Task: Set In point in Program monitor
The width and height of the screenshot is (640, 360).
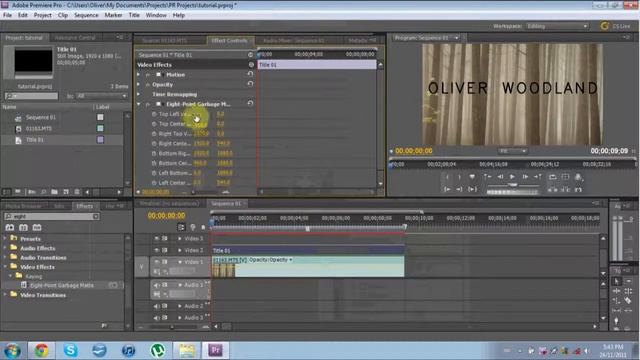Action: pos(448,177)
